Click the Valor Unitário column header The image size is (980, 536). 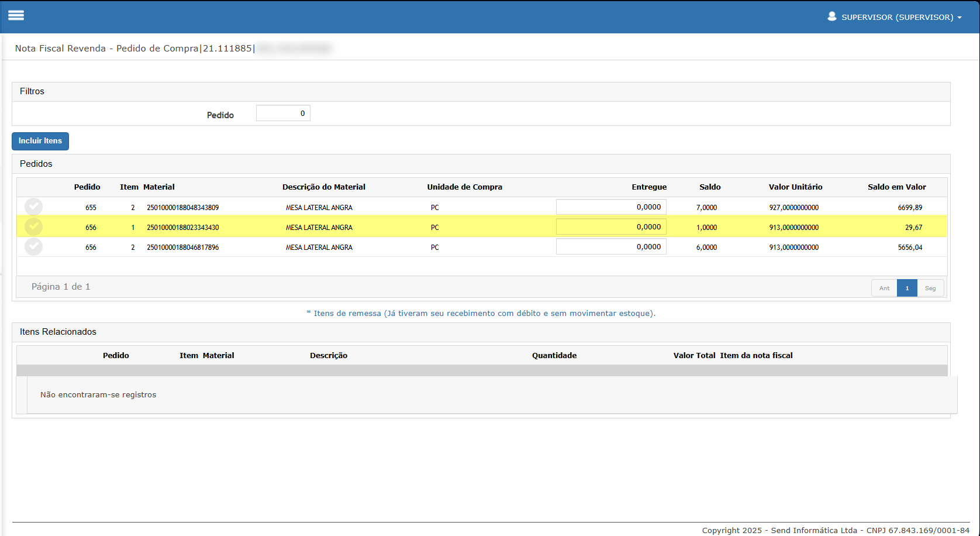795,187
